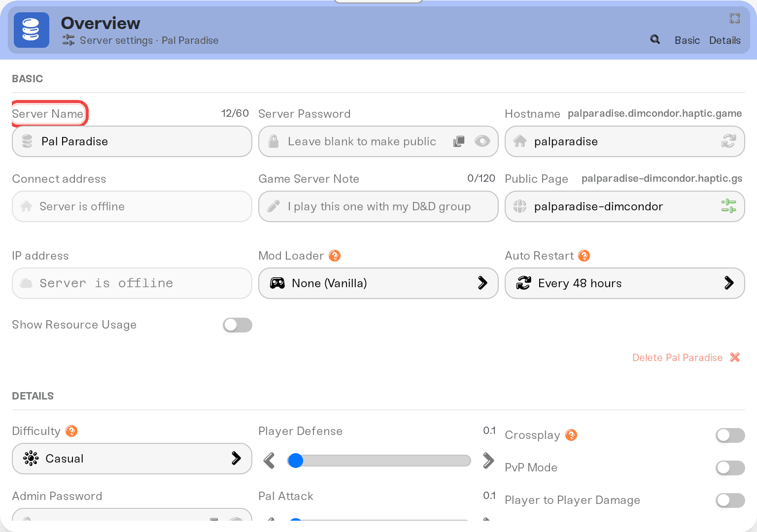The image size is (757, 532).
Task: Increase Player Defense with right arrow
Action: point(488,461)
